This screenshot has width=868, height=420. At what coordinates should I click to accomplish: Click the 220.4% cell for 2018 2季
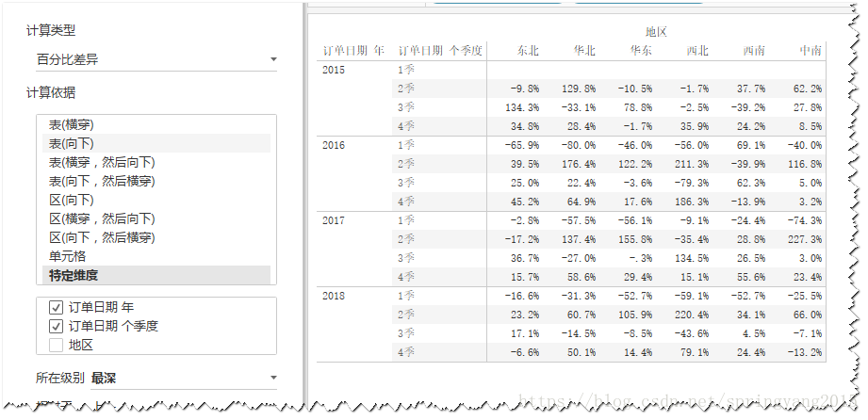tap(692, 315)
